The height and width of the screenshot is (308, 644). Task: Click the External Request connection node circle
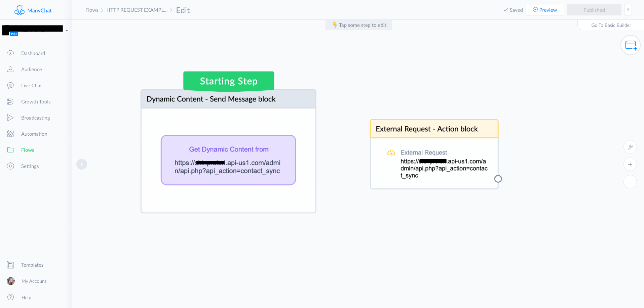498,179
